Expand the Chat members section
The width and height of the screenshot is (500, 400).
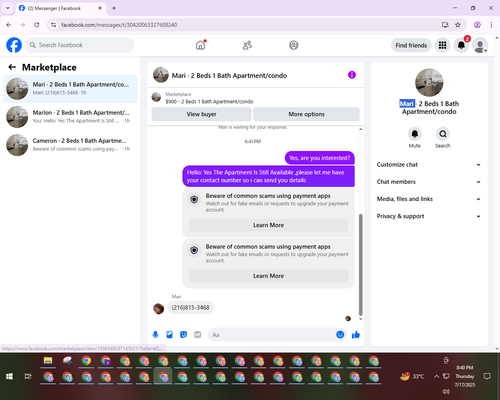point(429,182)
